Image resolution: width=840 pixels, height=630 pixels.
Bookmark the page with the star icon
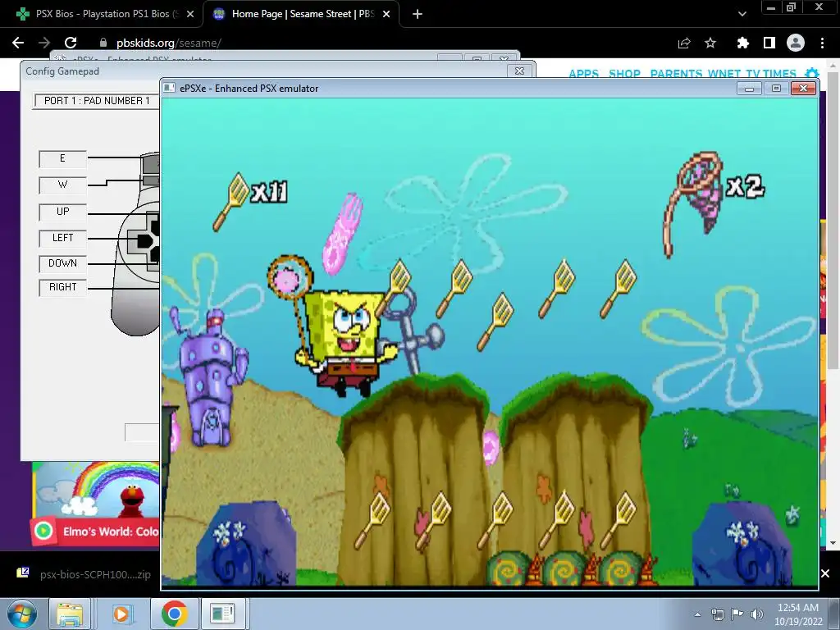710,43
